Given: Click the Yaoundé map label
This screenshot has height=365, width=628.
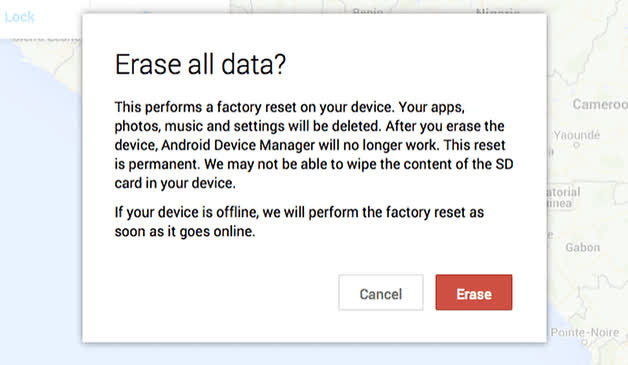Looking at the screenshot, I should (x=577, y=135).
